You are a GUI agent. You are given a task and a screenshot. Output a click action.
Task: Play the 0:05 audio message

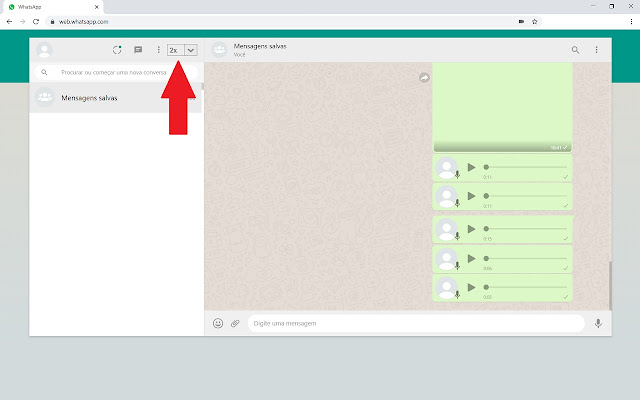coord(471,287)
